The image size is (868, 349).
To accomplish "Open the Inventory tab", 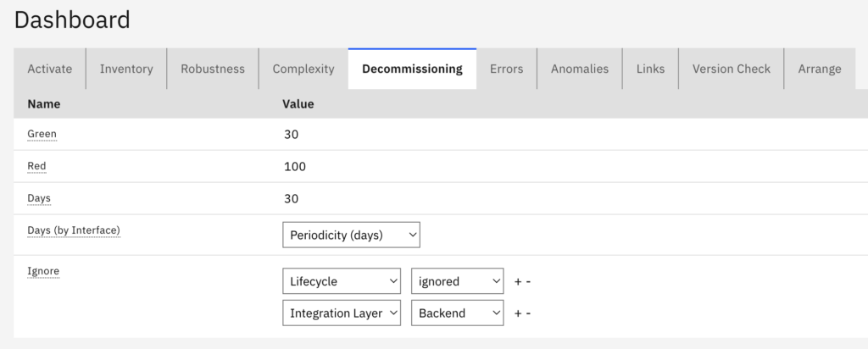I will 126,69.
